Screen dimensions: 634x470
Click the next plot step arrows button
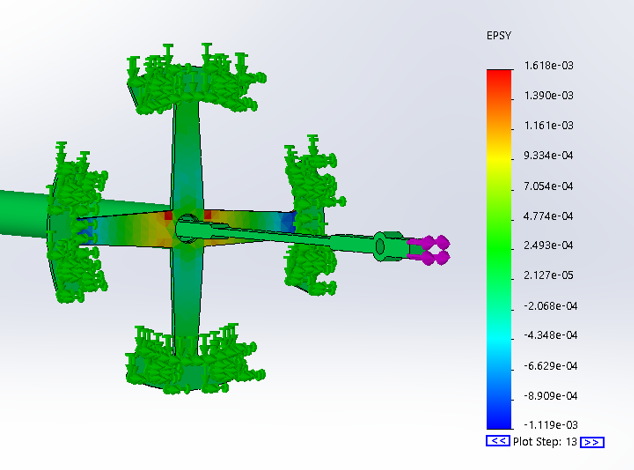(592, 441)
